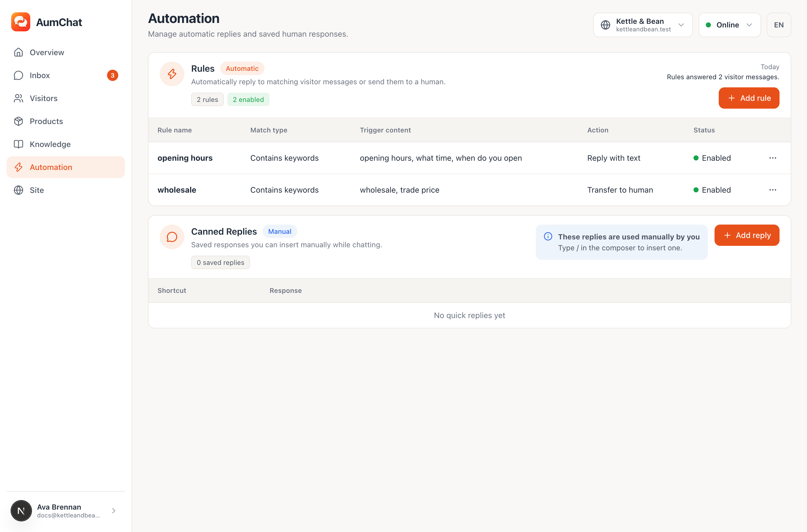Click the info icon in manual replies notice

(x=548, y=237)
